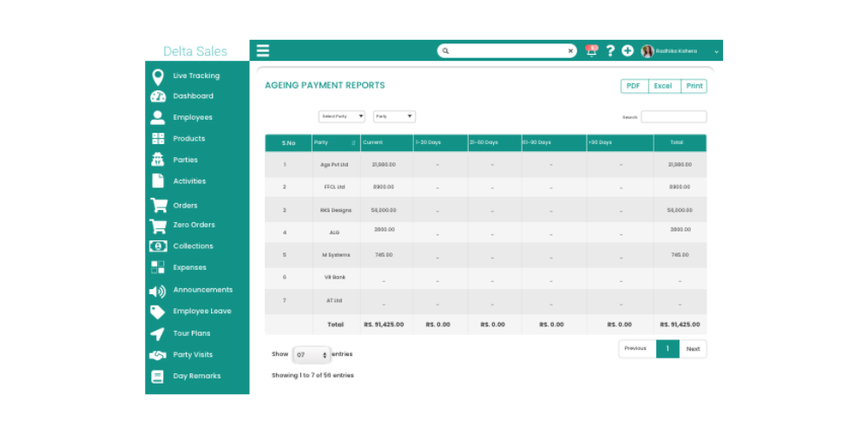The image size is (868, 434).
Task: Go to Previous page
Action: tap(636, 349)
